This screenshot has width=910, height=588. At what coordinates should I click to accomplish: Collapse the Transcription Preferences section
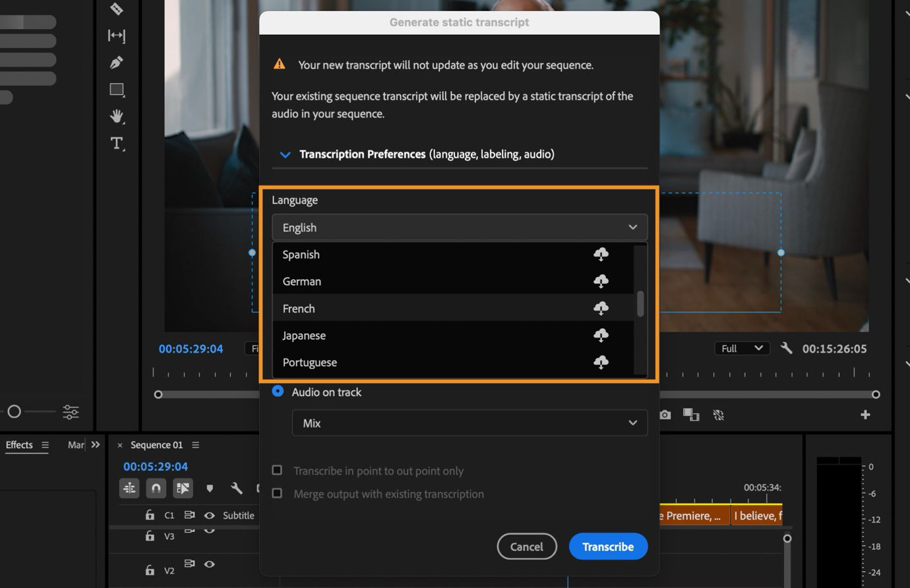[285, 154]
